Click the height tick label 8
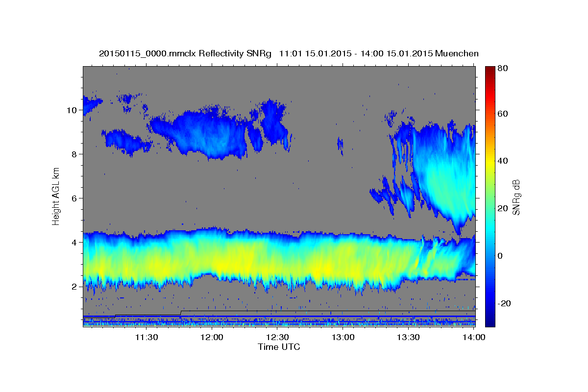Image resolution: width=588 pixels, height=392 pixels. pyautogui.click(x=75, y=154)
